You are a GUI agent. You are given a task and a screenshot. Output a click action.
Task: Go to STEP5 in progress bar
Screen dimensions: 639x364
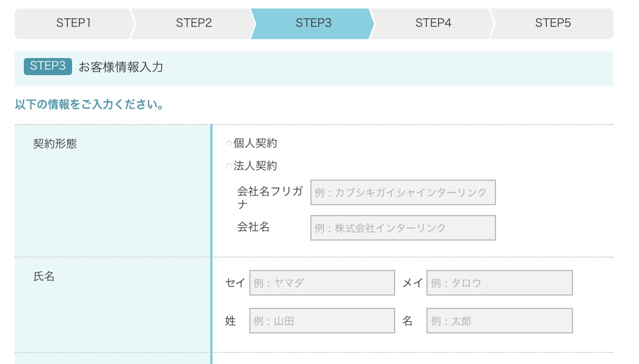[x=553, y=24]
